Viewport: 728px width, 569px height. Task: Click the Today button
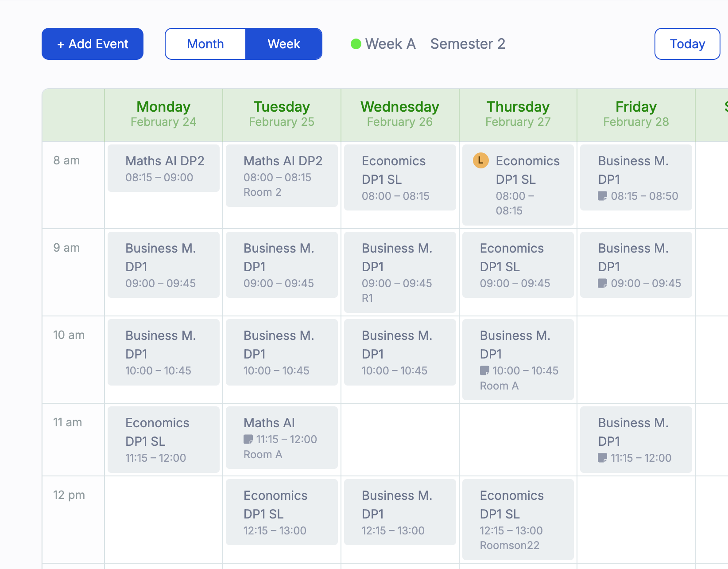tap(687, 43)
